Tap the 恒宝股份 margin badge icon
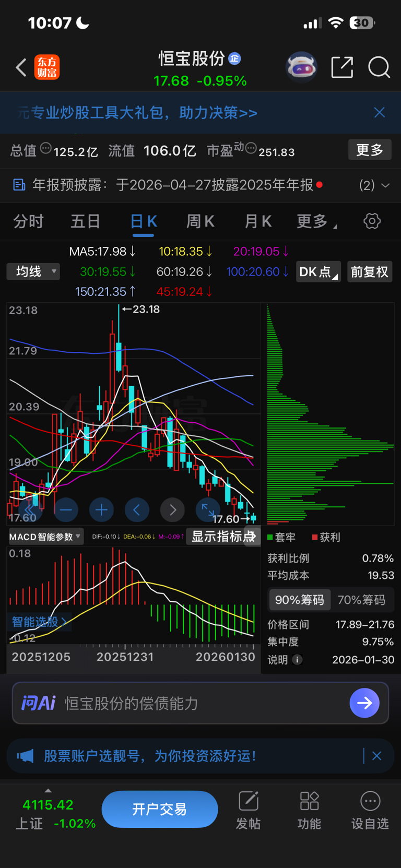The width and height of the screenshot is (401, 868). [234, 58]
